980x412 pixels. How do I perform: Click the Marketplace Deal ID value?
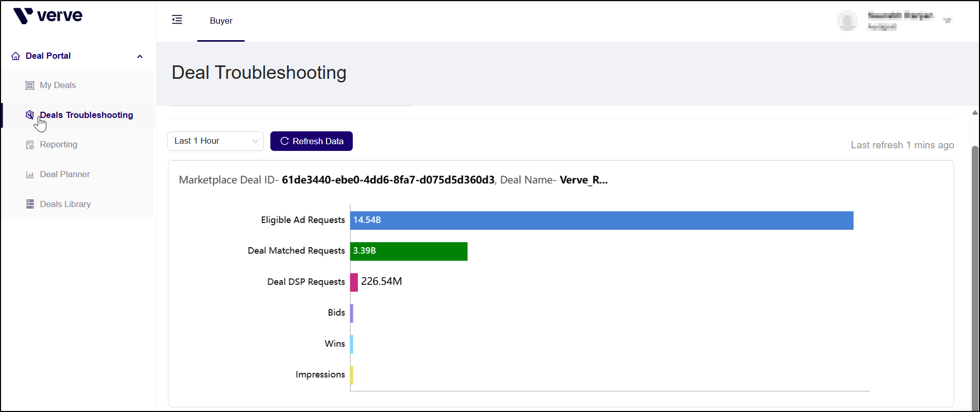point(388,180)
